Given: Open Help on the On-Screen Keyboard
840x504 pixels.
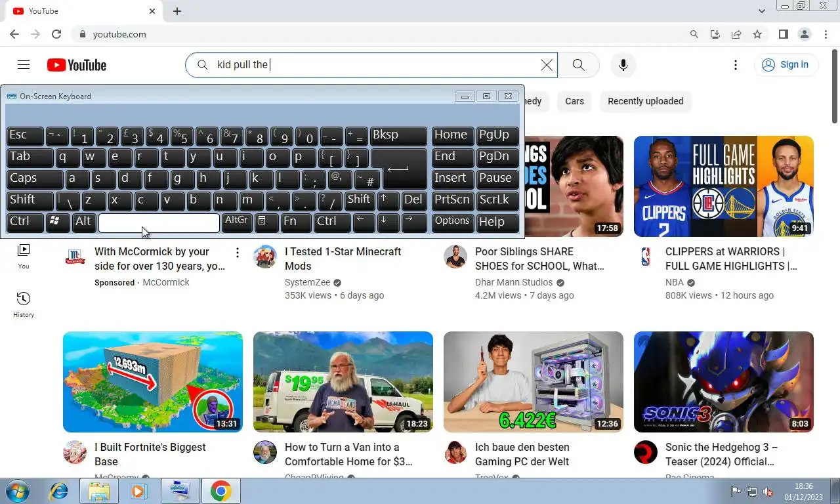Looking at the screenshot, I should tap(497, 222).
